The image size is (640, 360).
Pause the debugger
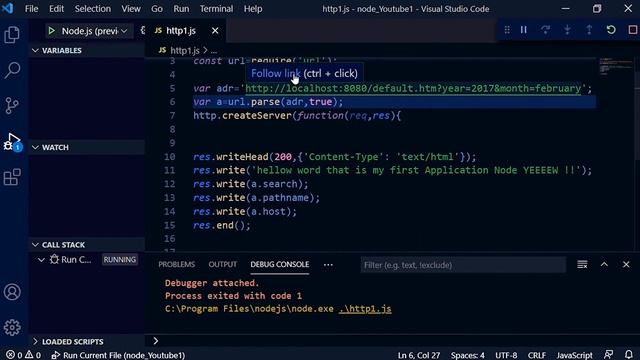click(524, 30)
